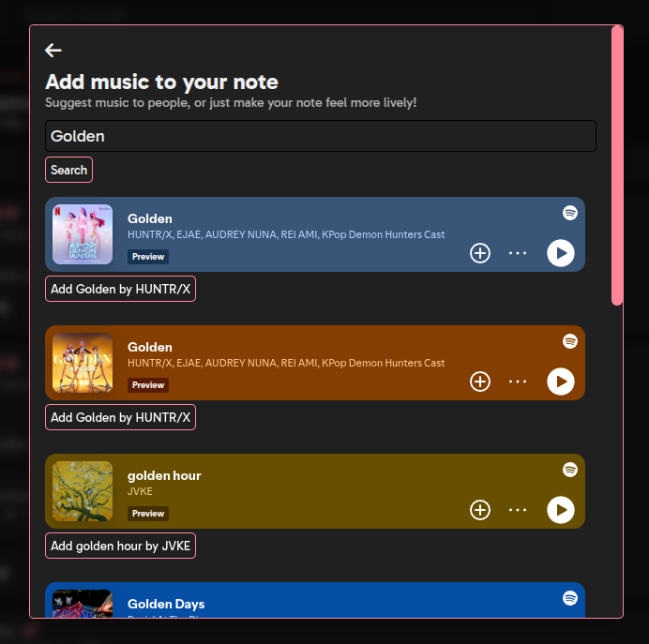Click the Golden Days song title

[166, 604]
